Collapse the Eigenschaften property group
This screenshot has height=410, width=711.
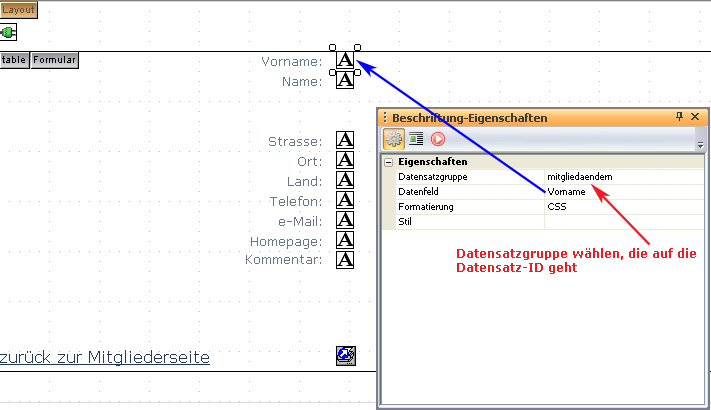[x=389, y=162]
